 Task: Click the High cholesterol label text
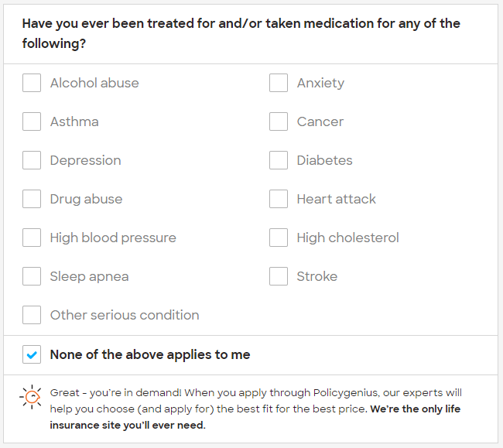pos(347,238)
